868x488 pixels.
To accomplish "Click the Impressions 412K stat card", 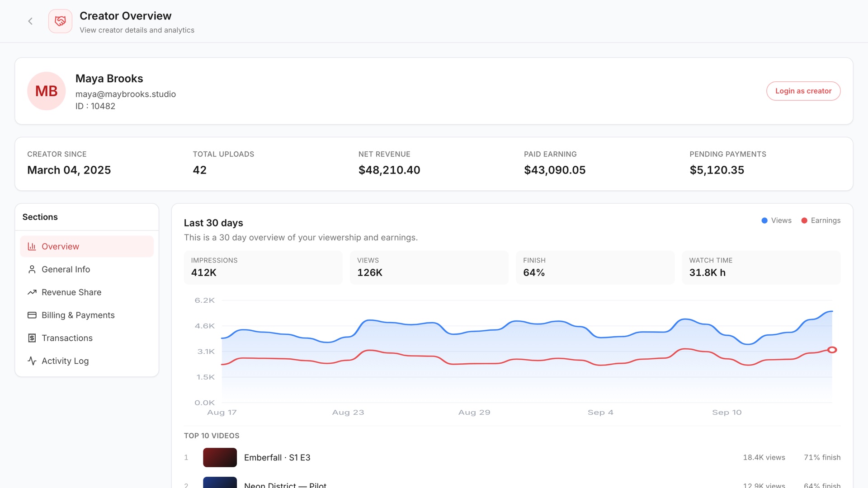I will [x=263, y=267].
